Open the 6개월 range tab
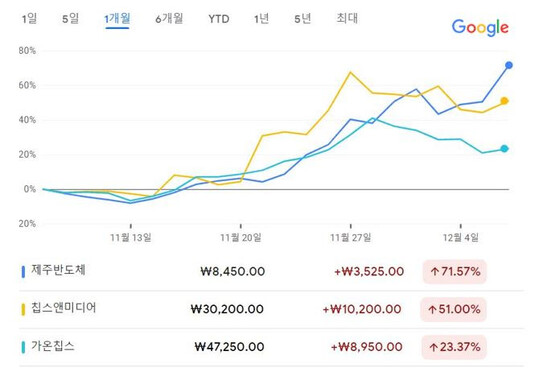The width and height of the screenshot is (539, 376). [x=169, y=19]
